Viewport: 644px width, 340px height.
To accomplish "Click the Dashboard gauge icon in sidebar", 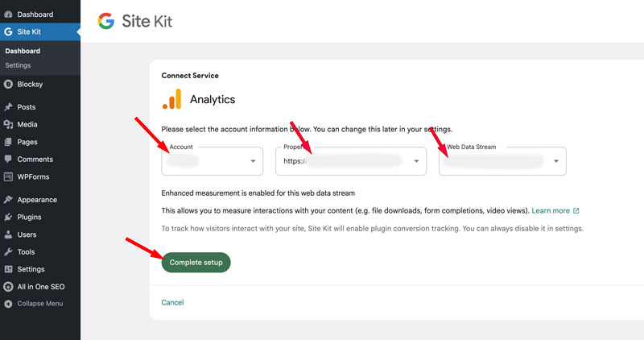I will [x=8, y=15].
